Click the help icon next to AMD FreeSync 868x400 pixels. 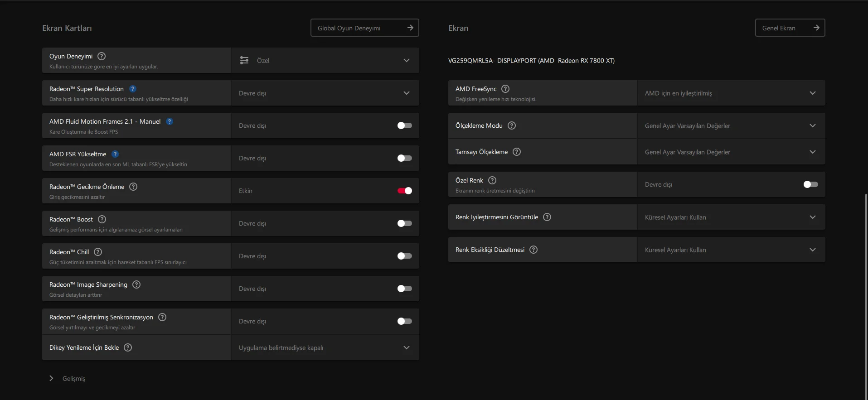tap(505, 89)
